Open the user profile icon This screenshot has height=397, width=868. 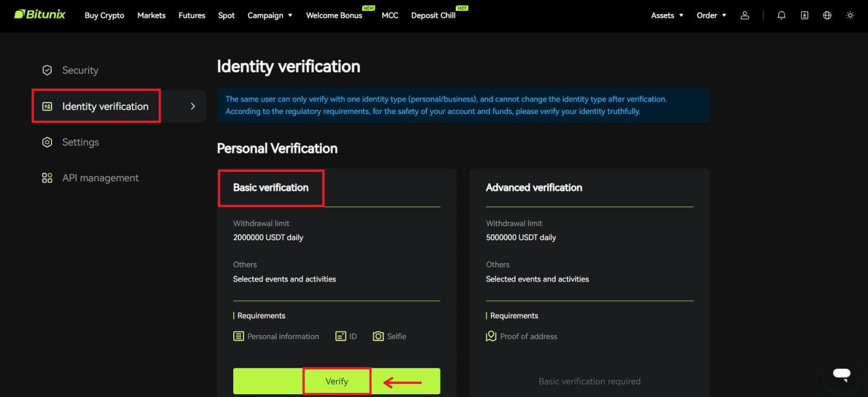tap(745, 15)
